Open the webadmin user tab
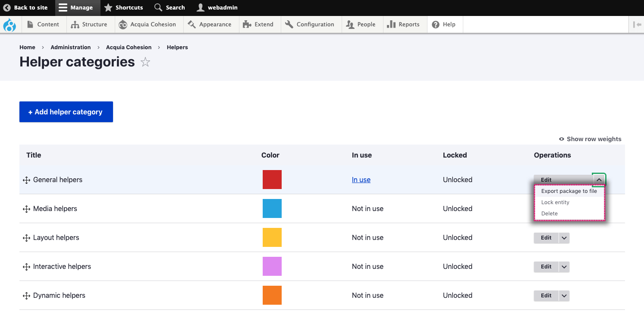The image size is (644, 325). 217,8
